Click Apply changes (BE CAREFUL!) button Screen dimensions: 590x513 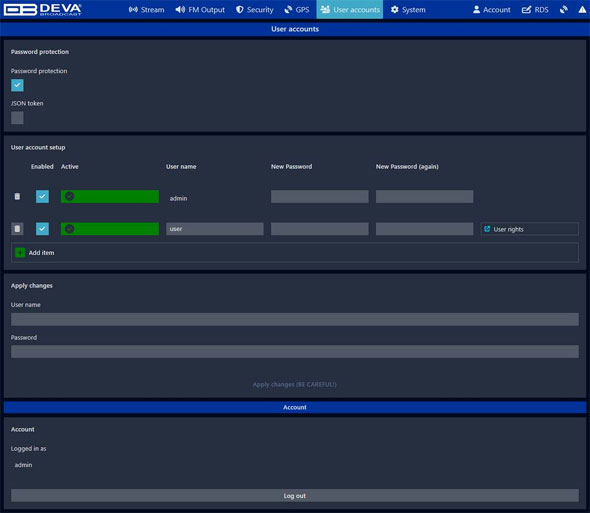295,384
